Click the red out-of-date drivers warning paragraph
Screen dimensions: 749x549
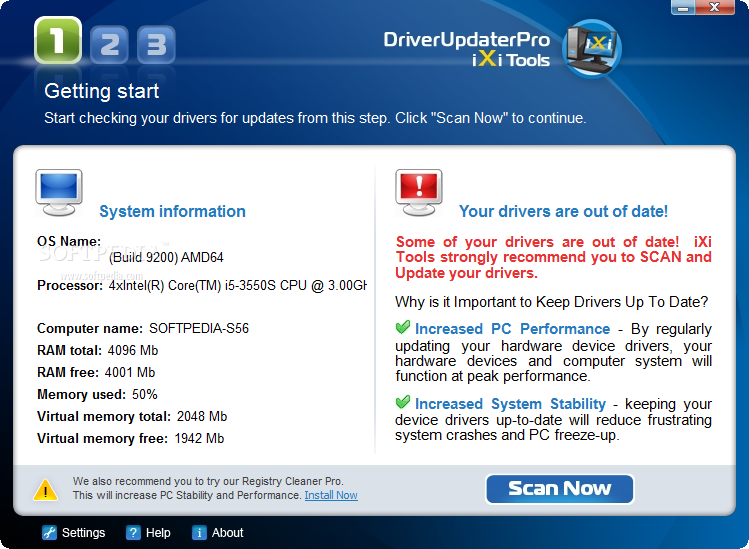pos(554,257)
